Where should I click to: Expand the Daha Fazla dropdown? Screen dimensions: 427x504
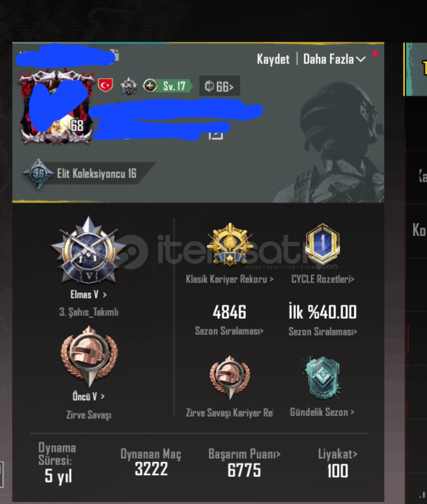[335, 59]
